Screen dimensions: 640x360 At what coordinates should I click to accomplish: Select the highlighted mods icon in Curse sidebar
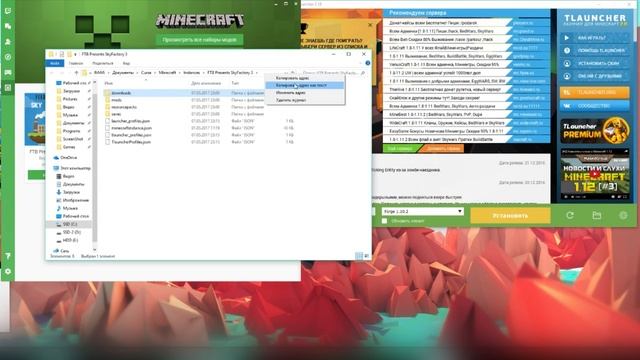(8, 88)
